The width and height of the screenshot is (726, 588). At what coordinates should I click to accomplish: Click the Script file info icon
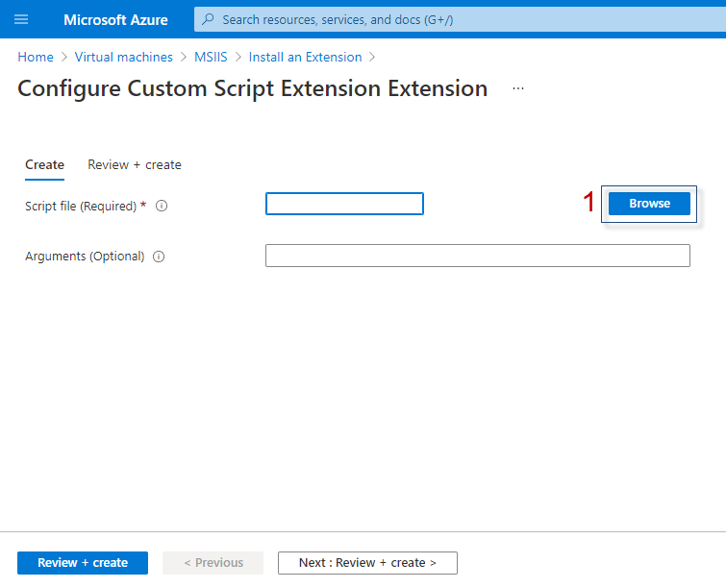coord(162,206)
